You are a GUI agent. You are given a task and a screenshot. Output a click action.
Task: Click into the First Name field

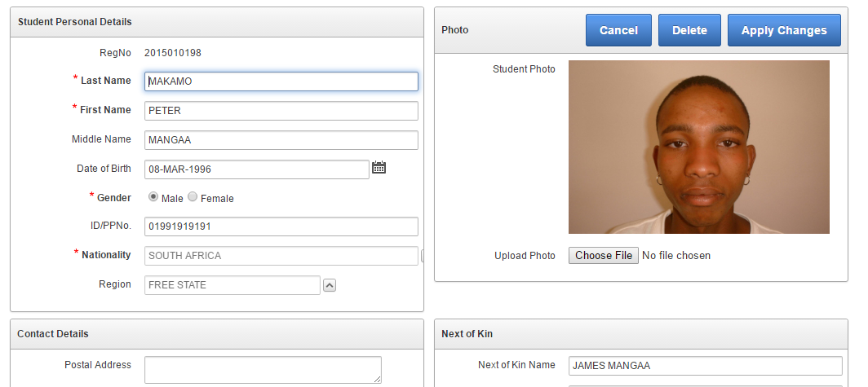[281, 111]
